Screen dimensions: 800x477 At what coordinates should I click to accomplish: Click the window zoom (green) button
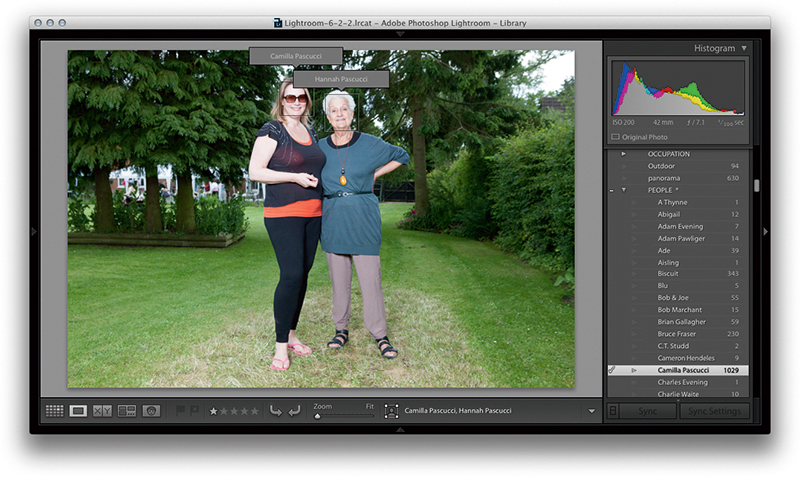point(62,22)
